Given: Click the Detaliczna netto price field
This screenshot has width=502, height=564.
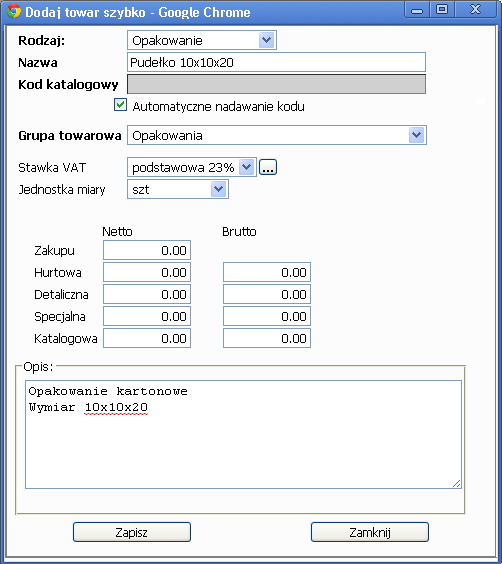Looking at the screenshot, I should [147, 294].
